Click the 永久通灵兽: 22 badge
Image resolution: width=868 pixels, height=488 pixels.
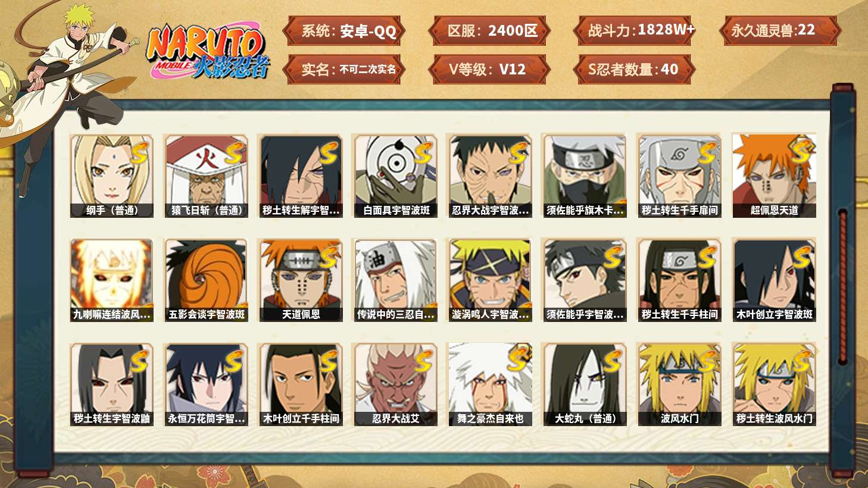[x=780, y=31]
